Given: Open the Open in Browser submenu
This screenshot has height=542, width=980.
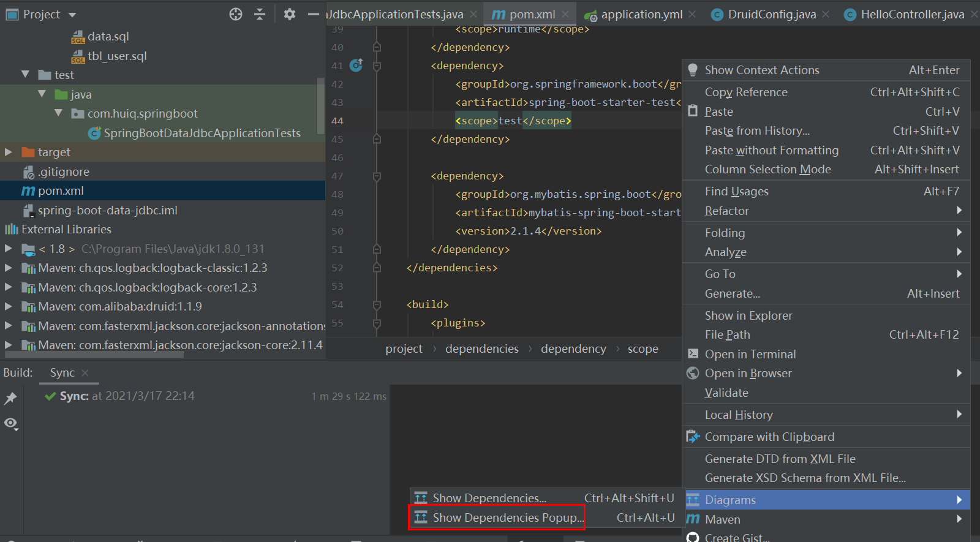Looking at the screenshot, I should [826, 374].
